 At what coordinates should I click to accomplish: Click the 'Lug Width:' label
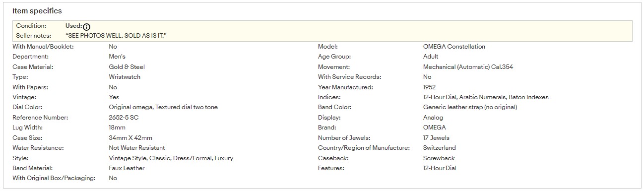click(28, 128)
